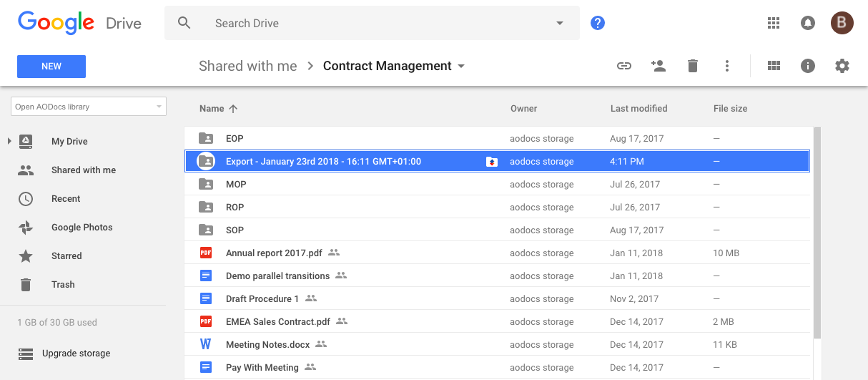Click the get shareable link icon

coord(624,66)
